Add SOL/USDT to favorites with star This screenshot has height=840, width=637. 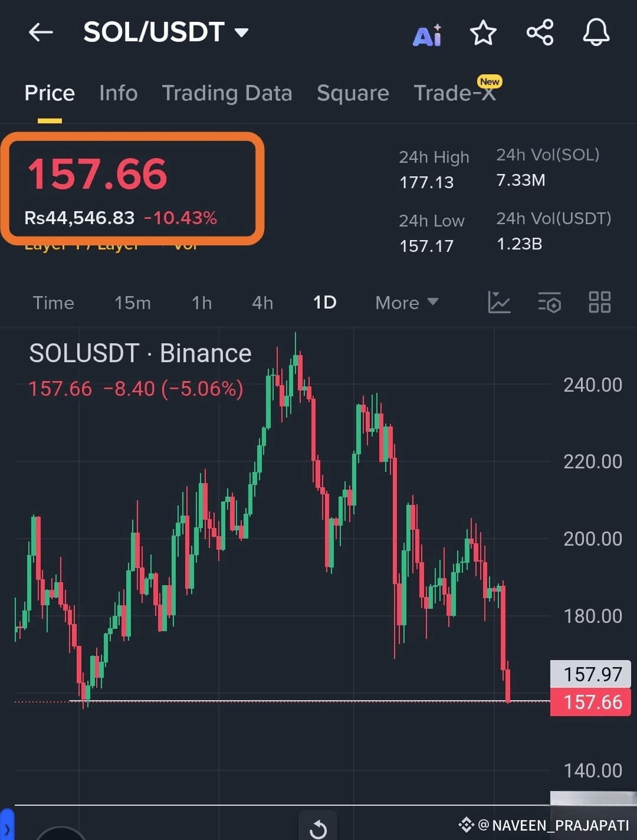point(483,32)
